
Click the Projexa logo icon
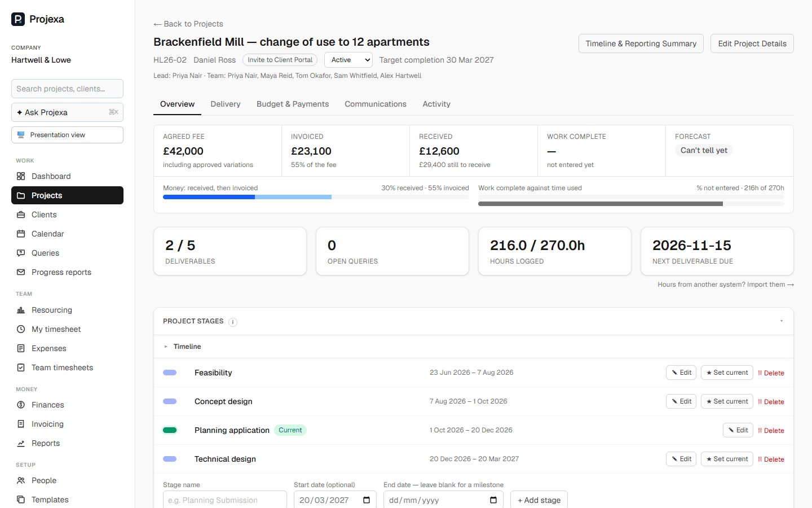[x=18, y=19]
